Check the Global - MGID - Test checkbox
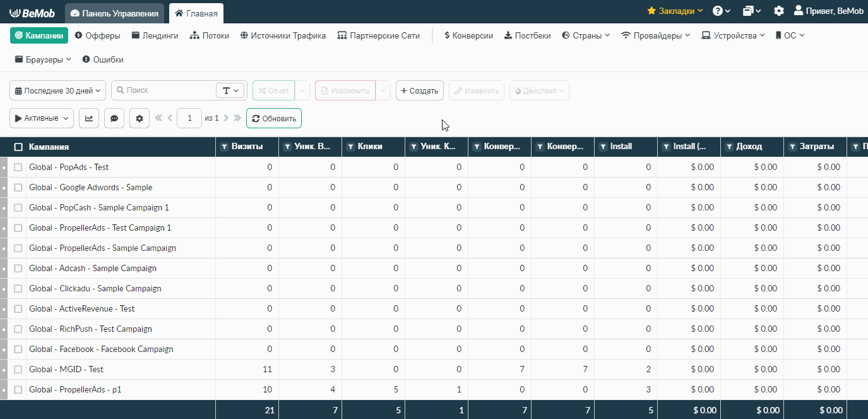The height and width of the screenshot is (419, 868). coord(18,369)
